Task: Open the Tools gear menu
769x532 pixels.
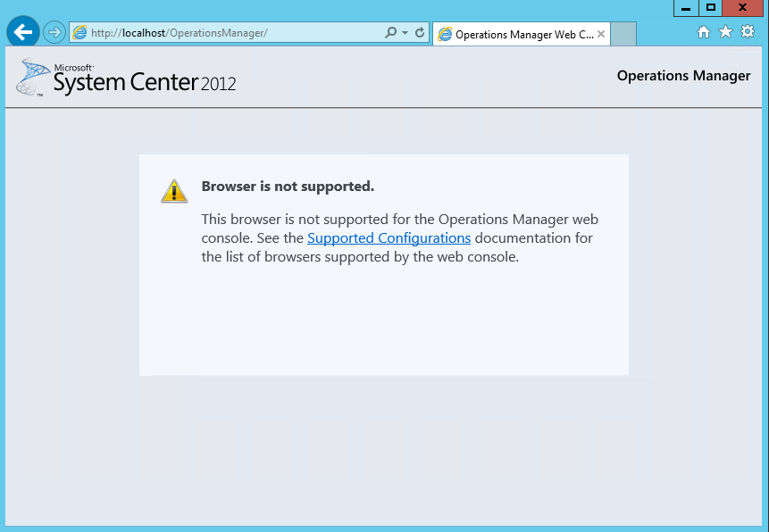Action: (748, 32)
